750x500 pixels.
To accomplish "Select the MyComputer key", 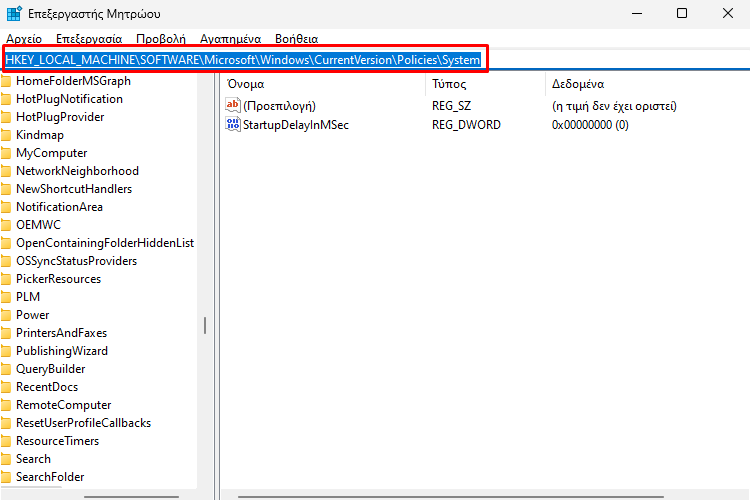I will [52, 153].
